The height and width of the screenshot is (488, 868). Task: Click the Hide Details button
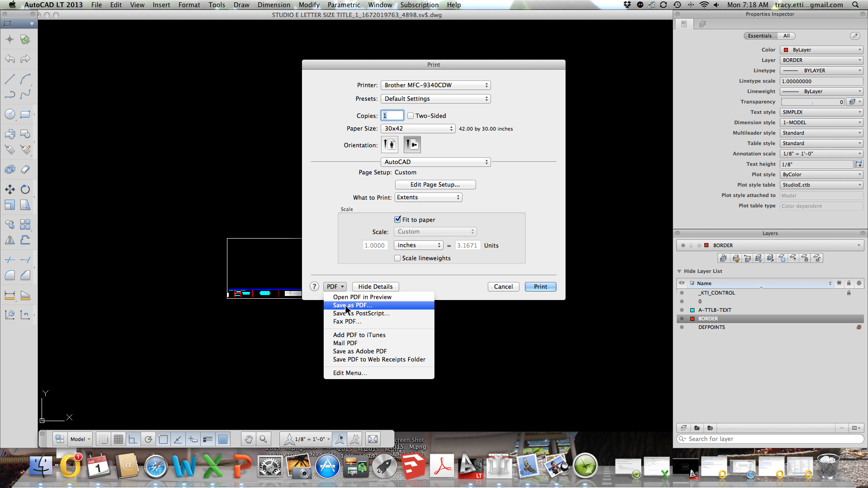pos(375,286)
